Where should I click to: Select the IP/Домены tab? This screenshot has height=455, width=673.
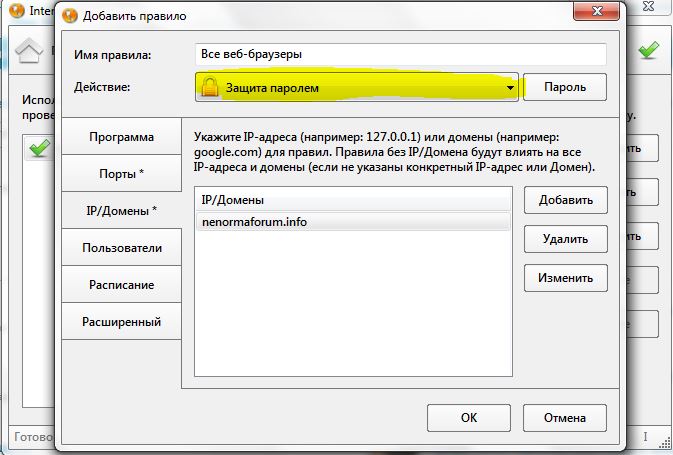pyautogui.click(x=121, y=211)
